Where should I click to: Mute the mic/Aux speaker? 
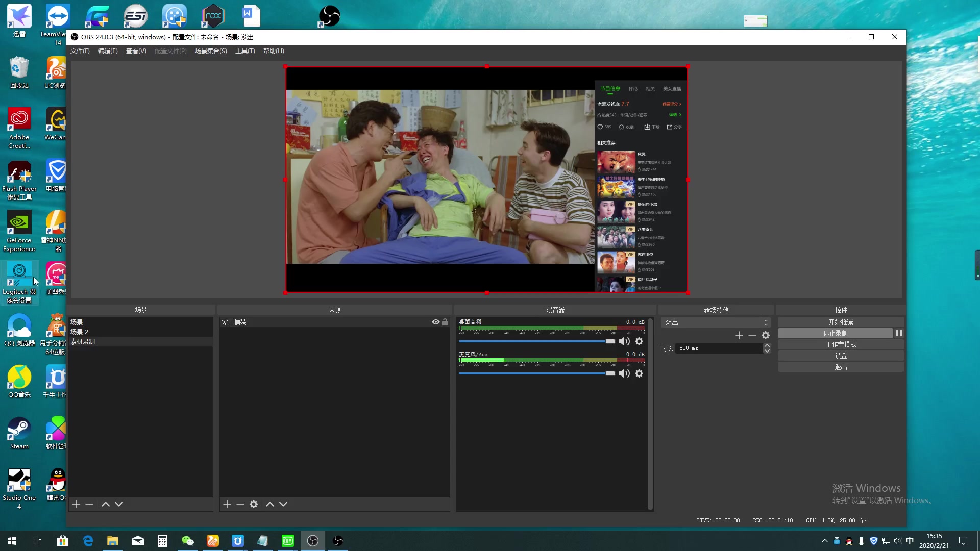pos(624,373)
